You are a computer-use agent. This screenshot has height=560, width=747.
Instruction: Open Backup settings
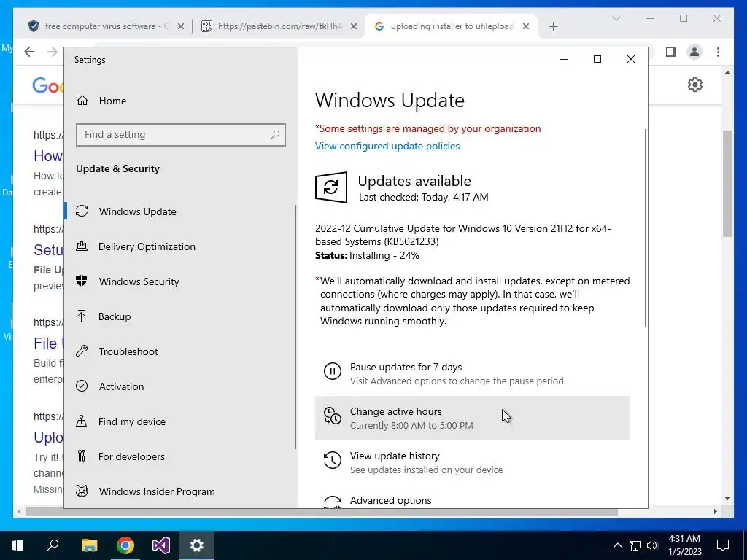pos(115,316)
